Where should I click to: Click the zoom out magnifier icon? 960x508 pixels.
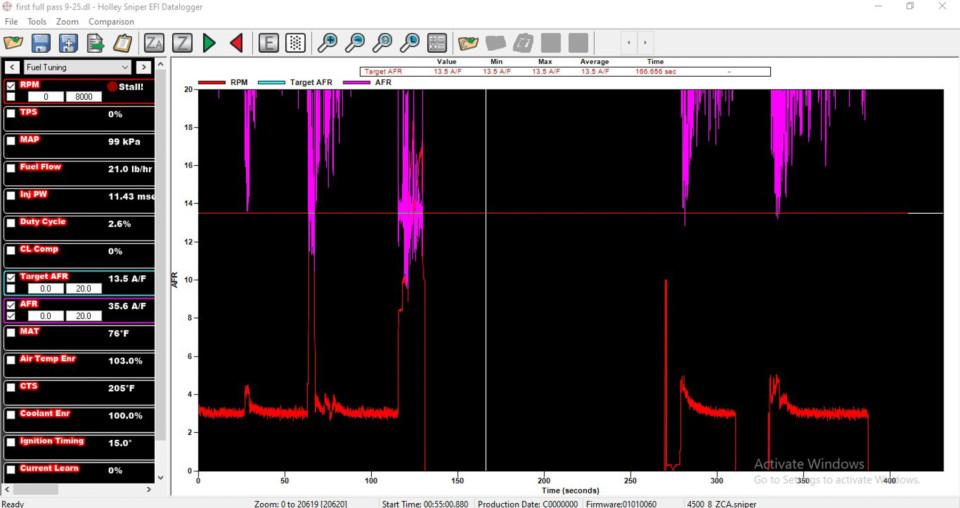coord(354,43)
